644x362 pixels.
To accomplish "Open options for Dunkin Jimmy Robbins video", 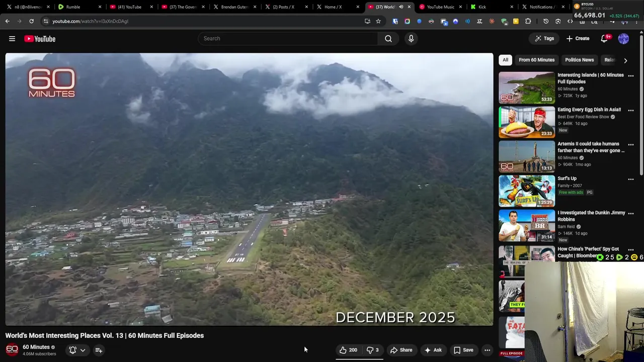I will click(630, 214).
